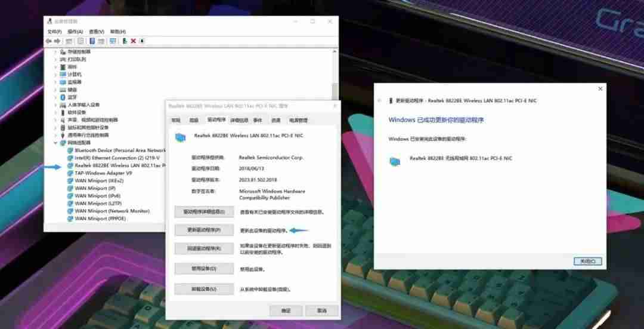Click 关闭(C) in the driver update dialog

coord(588,261)
